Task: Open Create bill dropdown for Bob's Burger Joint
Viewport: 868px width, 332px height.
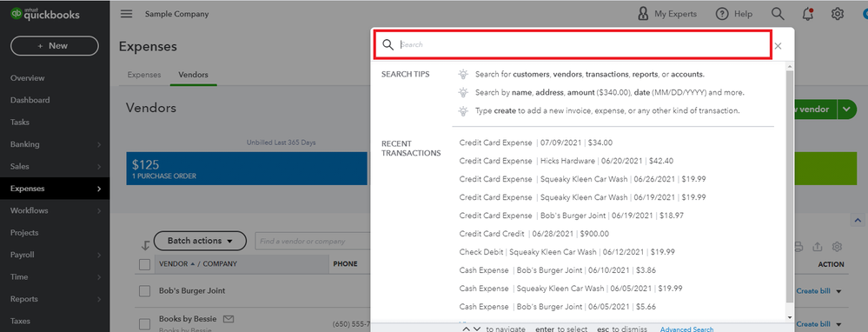Action: coord(838,292)
